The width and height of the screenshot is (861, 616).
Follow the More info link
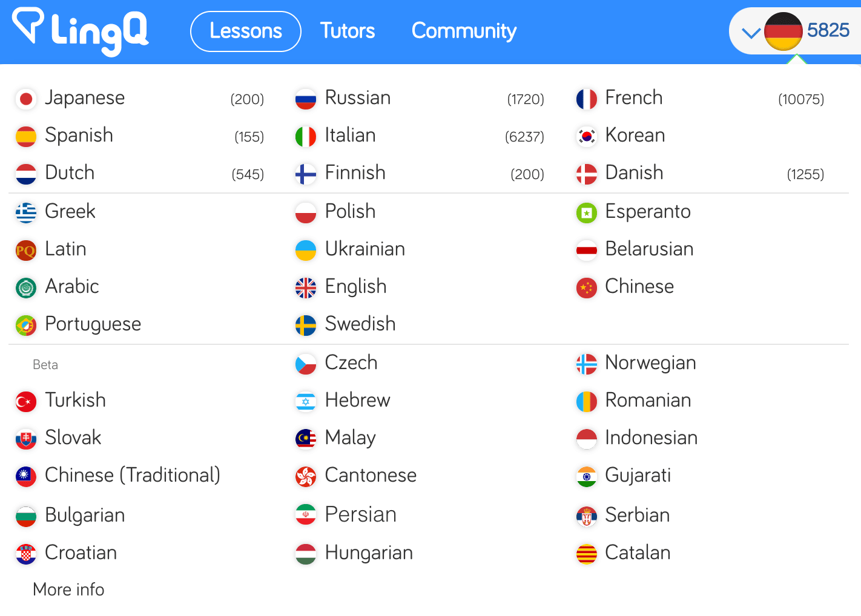pos(68,589)
